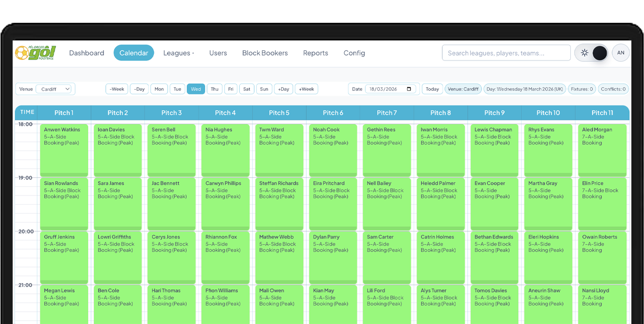
Task: Open Nia Hughes booking card
Action: pos(225,150)
